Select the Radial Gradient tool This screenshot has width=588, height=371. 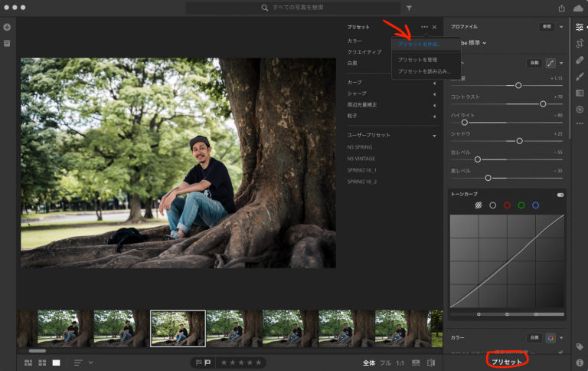[580, 109]
